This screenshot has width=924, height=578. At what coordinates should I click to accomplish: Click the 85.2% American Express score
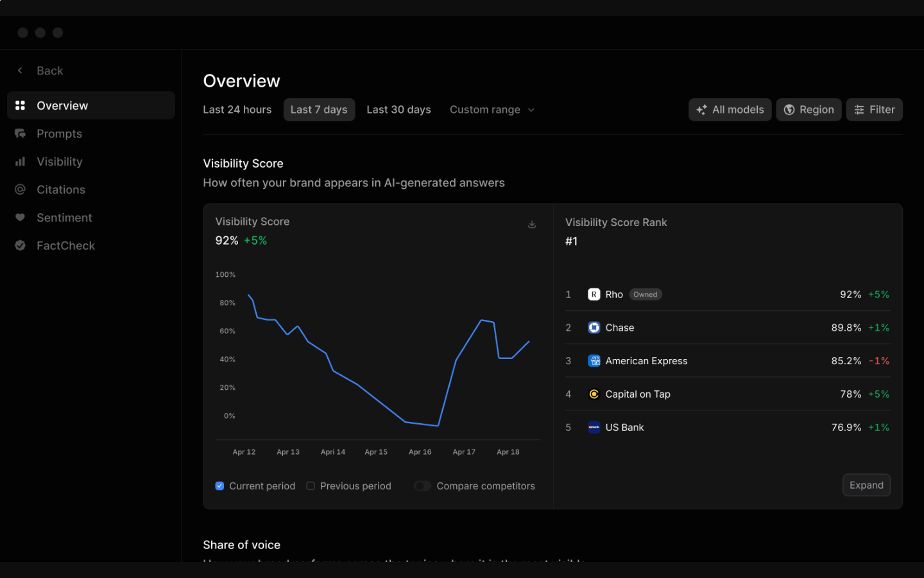tap(846, 361)
